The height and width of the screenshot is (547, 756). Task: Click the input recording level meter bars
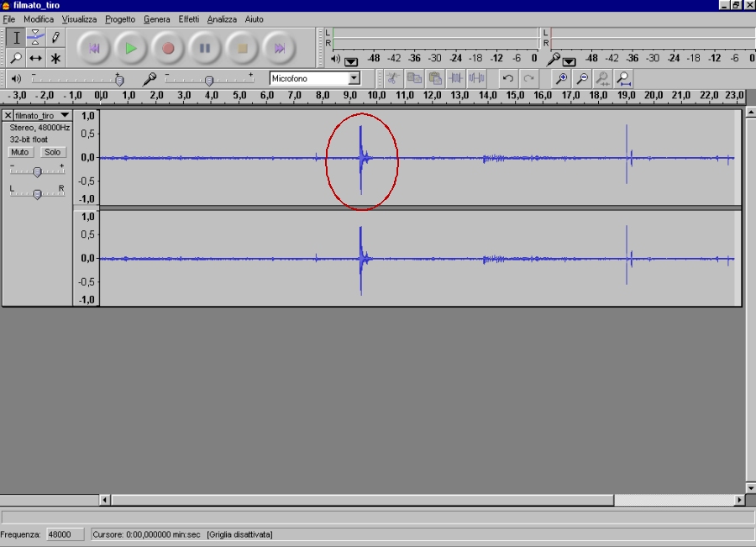pos(654,38)
